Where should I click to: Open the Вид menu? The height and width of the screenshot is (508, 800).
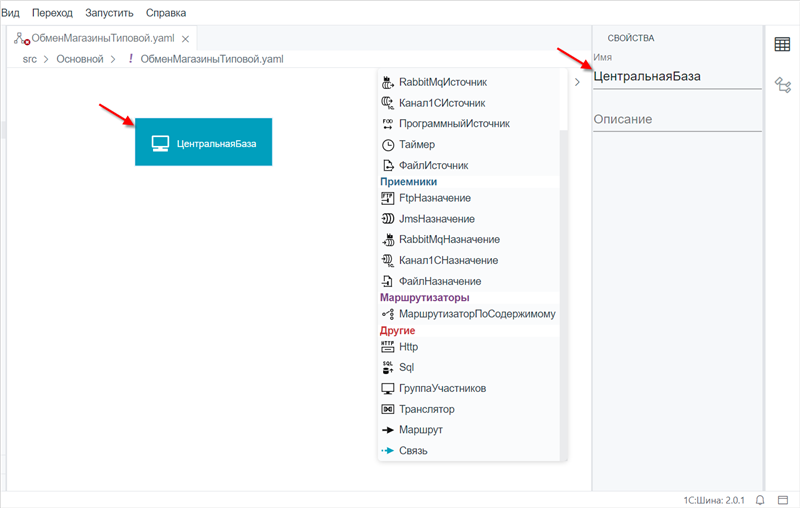pos(10,13)
